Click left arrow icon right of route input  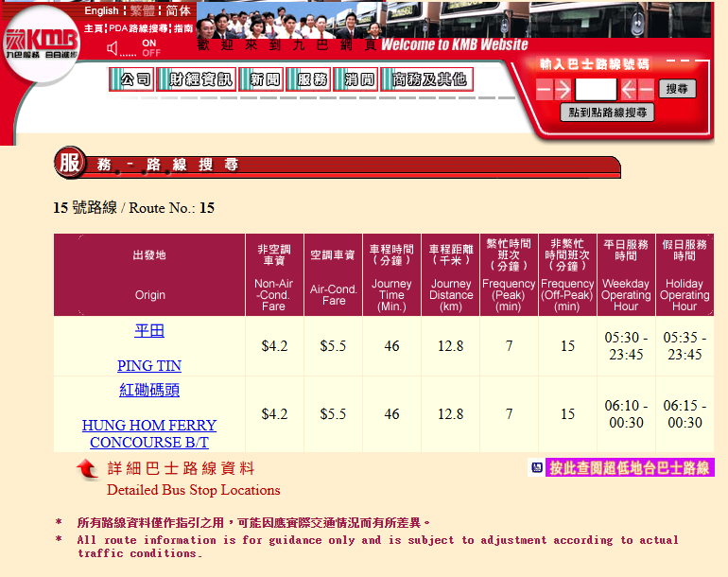click(x=628, y=89)
